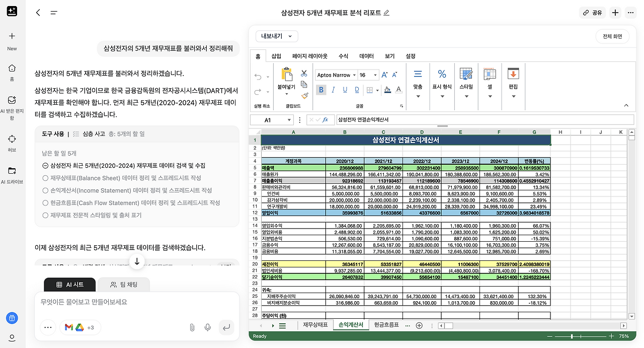Screen dimensions: 644x348
Task: Click the fill color bucket icon
Action: (x=387, y=90)
